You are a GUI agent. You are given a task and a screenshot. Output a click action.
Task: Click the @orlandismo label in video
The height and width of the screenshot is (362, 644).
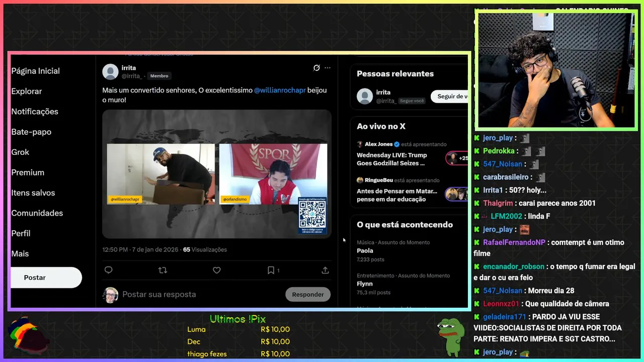[235, 199]
